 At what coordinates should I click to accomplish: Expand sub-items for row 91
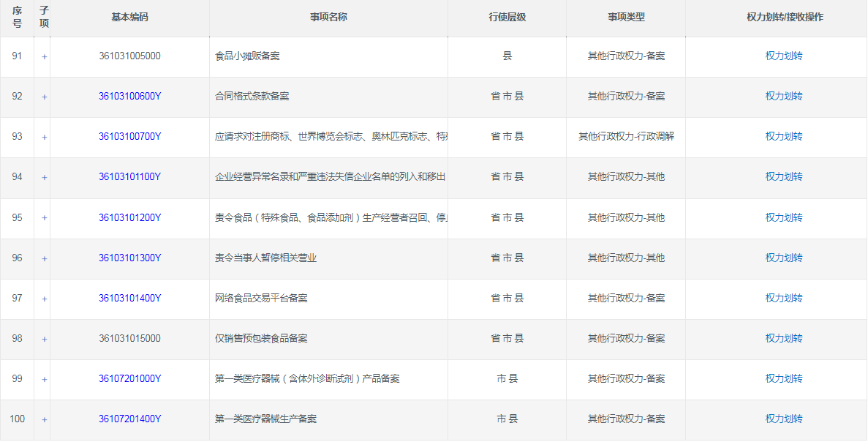pyautogui.click(x=44, y=56)
